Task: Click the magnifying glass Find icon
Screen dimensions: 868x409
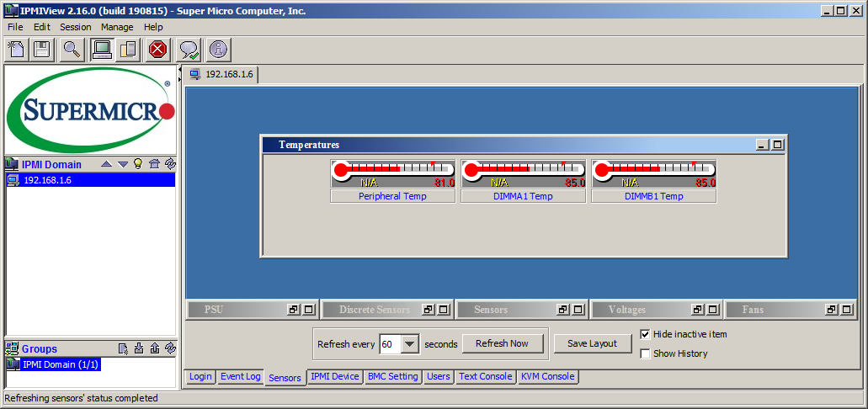Action: [72, 50]
